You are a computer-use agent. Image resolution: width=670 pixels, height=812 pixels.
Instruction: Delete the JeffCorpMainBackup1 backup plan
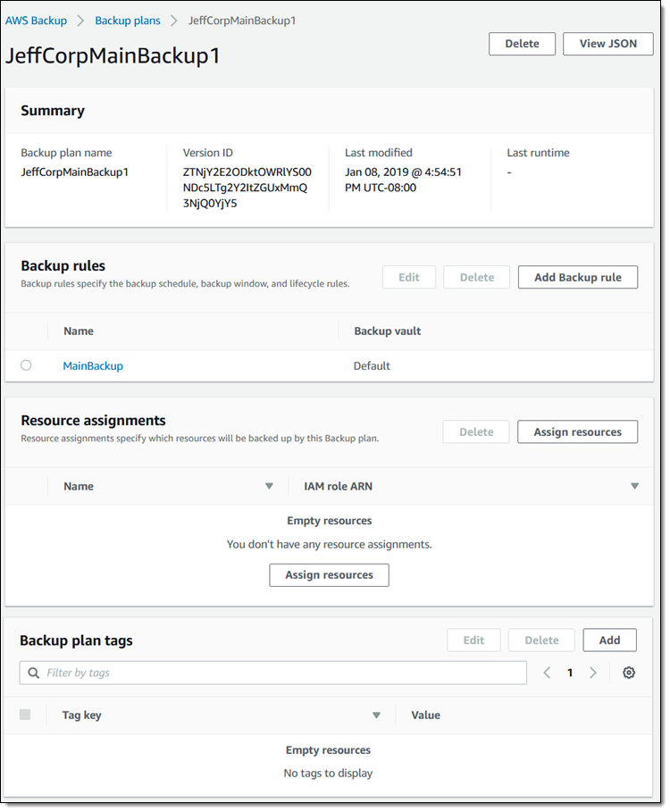(522, 44)
